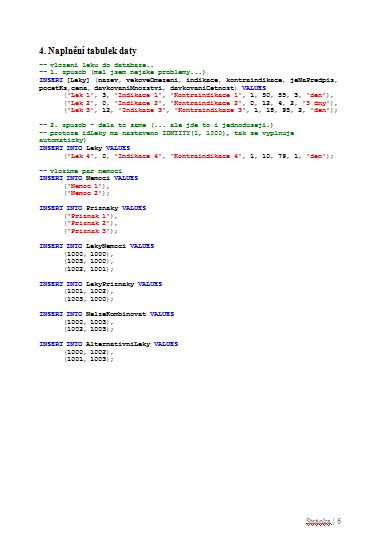Image resolution: width=385 pixels, height=554 pixels.
Task: Click the comment line starting "-- 2. zpusob"
Action: pyautogui.click(x=156, y=125)
